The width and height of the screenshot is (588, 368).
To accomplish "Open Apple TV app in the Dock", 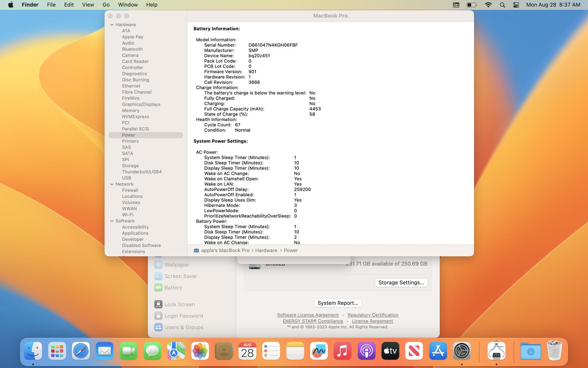I will (x=390, y=351).
